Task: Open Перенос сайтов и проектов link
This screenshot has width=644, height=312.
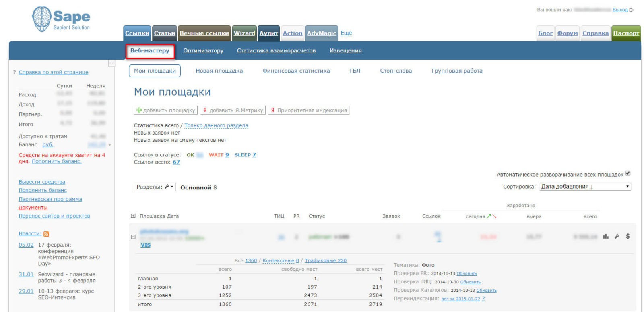Action: (x=54, y=216)
